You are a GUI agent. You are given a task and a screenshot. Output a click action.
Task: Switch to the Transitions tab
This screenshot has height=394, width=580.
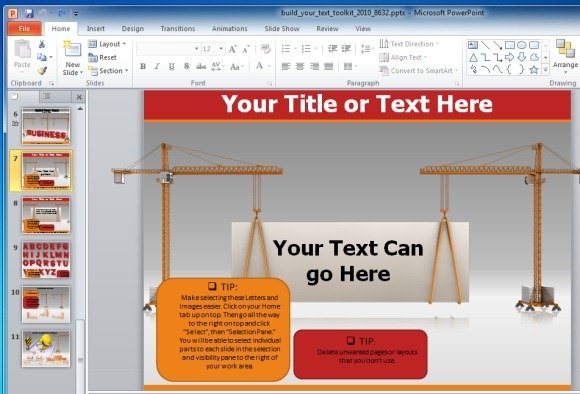(x=178, y=28)
